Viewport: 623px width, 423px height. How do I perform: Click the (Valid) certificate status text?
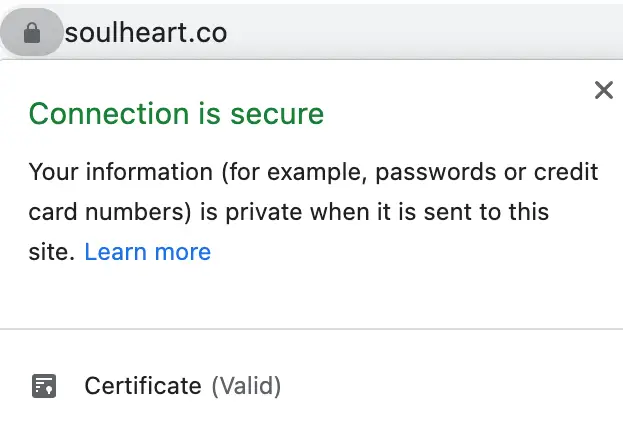(246, 386)
